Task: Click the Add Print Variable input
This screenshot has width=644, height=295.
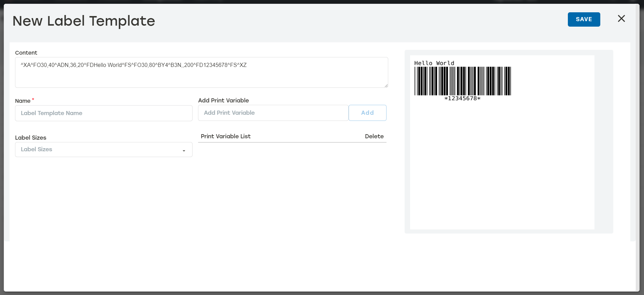Action: pos(273,113)
